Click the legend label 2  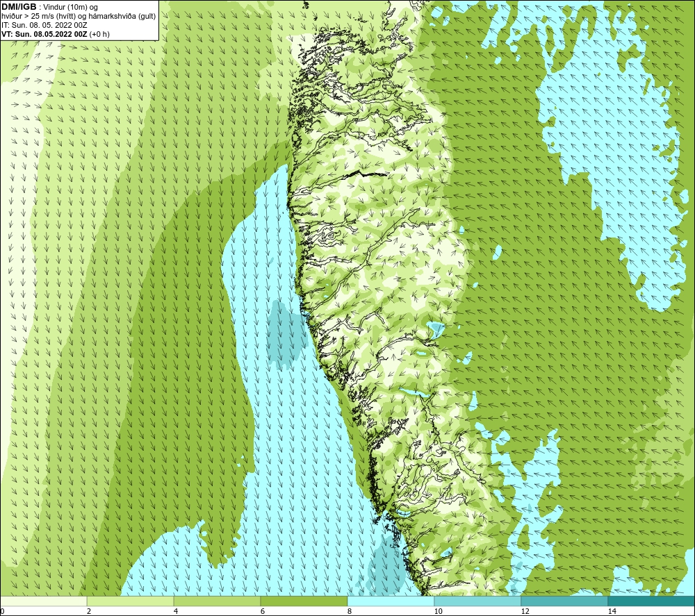point(89,611)
